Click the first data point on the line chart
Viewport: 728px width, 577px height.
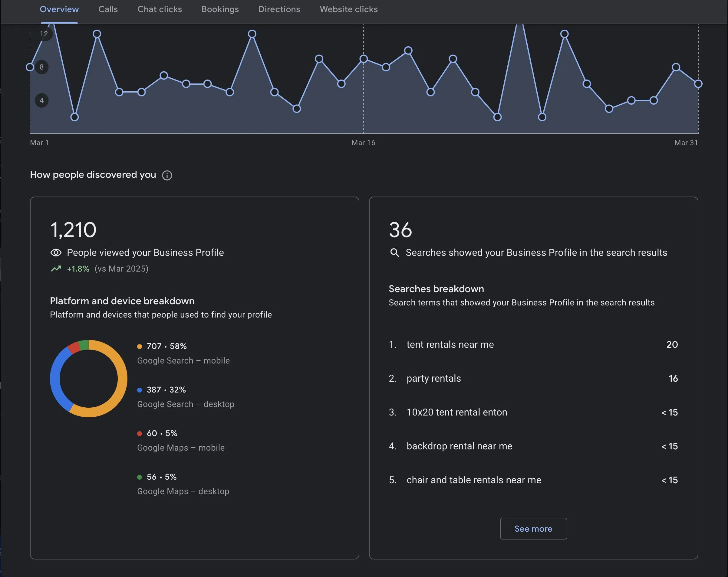(30, 67)
